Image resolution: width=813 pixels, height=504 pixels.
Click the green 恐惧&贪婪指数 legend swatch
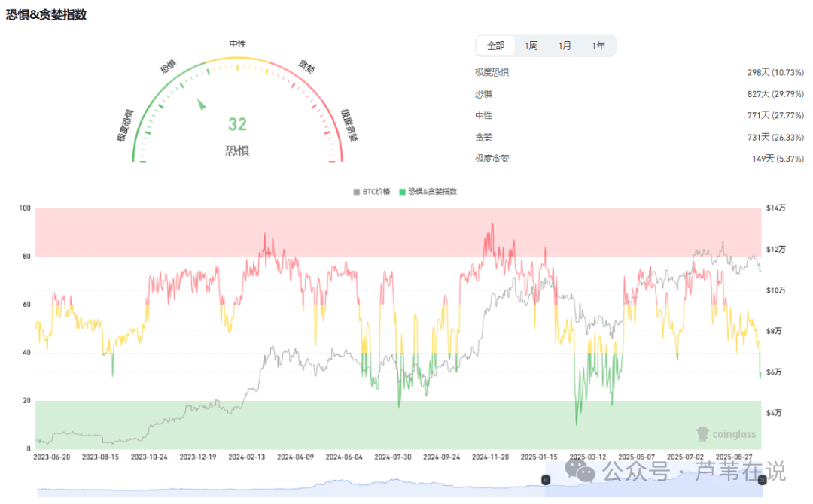coord(403,192)
